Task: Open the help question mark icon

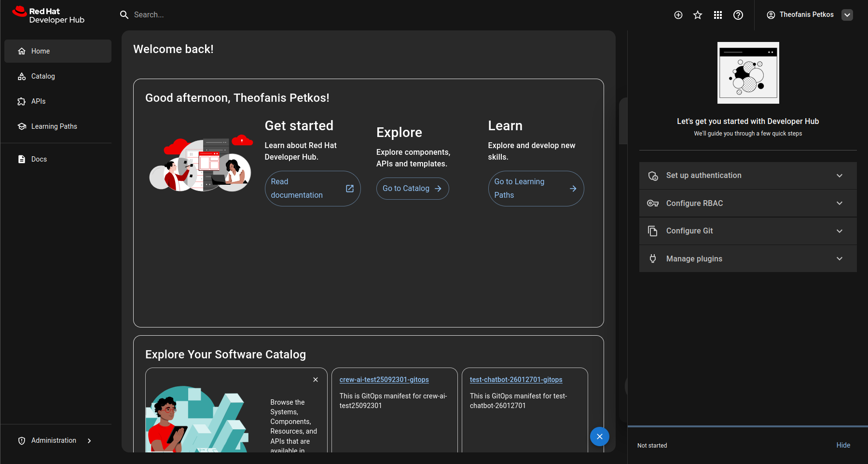Action: [738, 15]
